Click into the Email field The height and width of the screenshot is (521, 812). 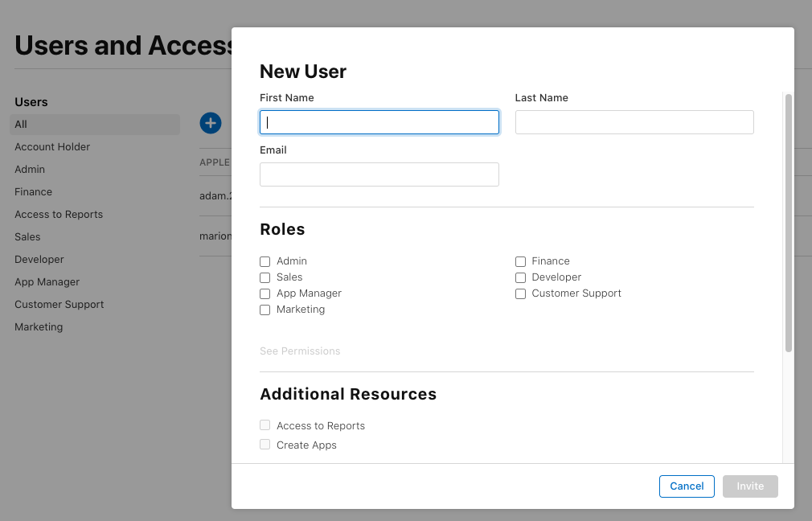(379, 174)
